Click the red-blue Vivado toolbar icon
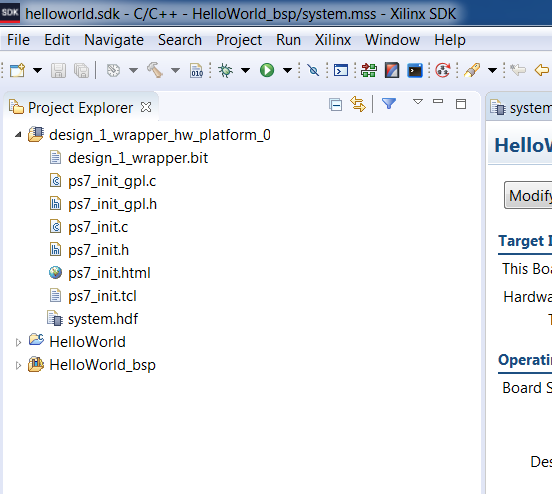The height and width of the screenshot is (494, 552). click(x=392, y=70)
